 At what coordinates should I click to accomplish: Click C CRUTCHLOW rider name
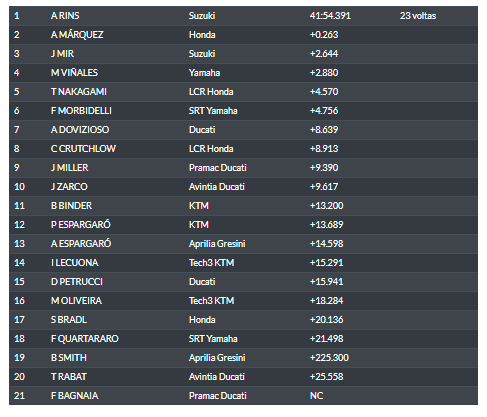pos(83,149)
